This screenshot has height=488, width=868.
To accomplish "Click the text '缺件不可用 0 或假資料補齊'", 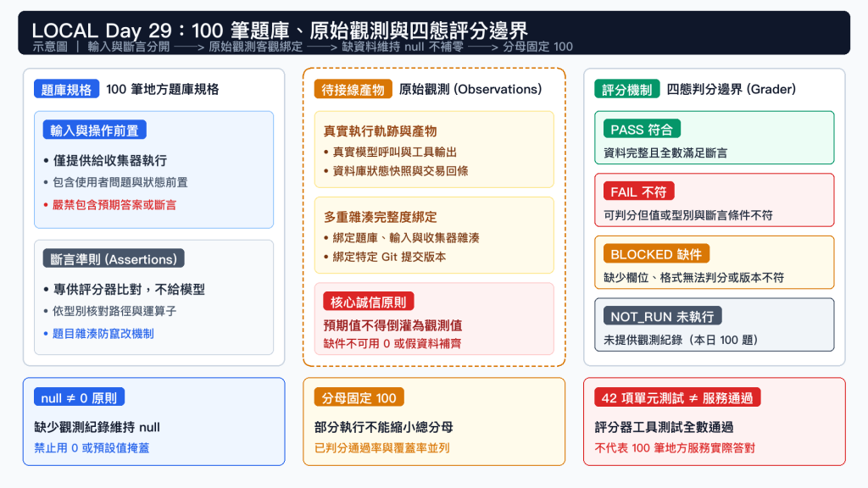I will tap(392, 344).
